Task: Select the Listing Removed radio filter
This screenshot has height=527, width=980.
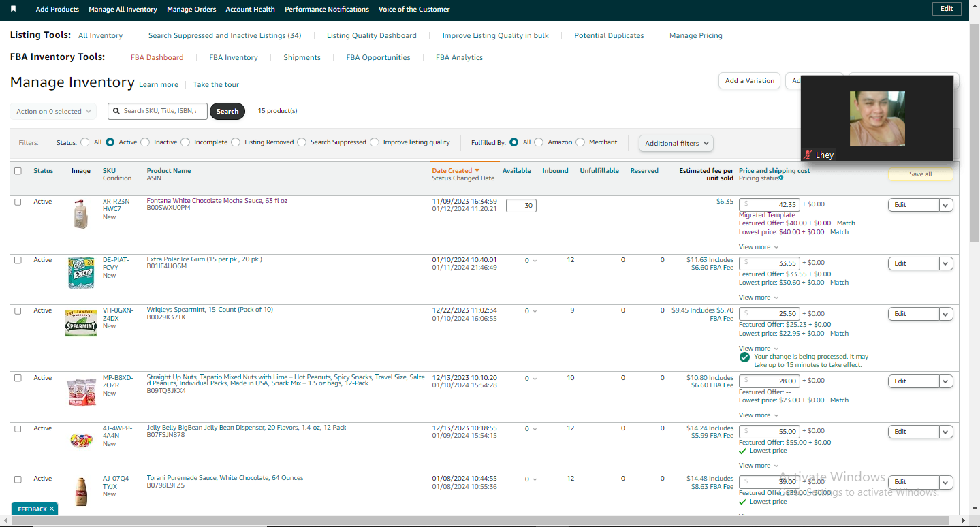Action: [x=236, y=142]
